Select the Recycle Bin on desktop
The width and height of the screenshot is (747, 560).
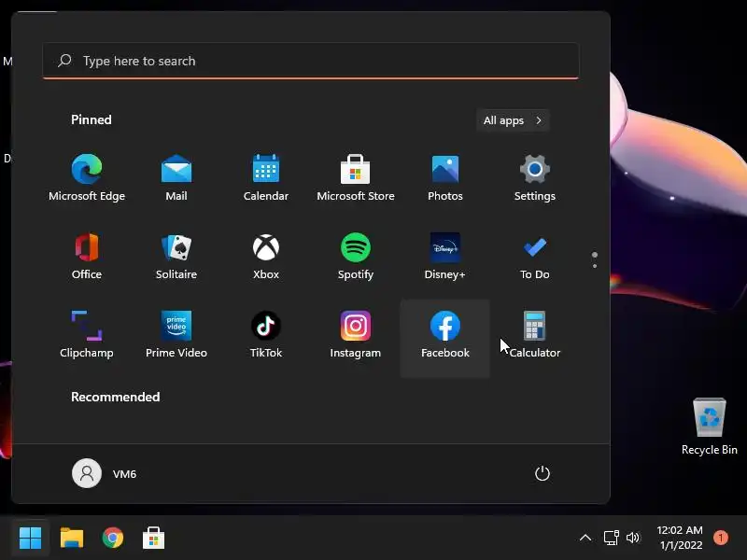click(710, 427)
